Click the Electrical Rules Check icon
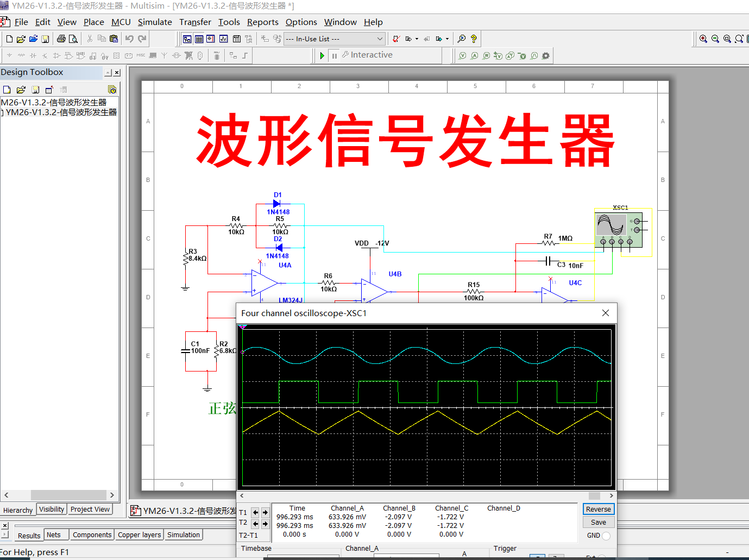The height and width of the screenshot is (560, 749). (395, 39)
